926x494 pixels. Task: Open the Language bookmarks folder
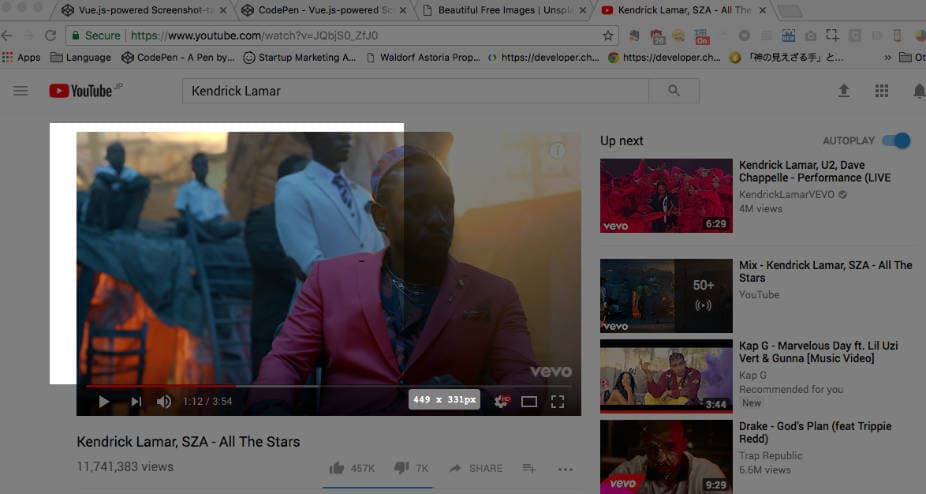click(81, 57)
